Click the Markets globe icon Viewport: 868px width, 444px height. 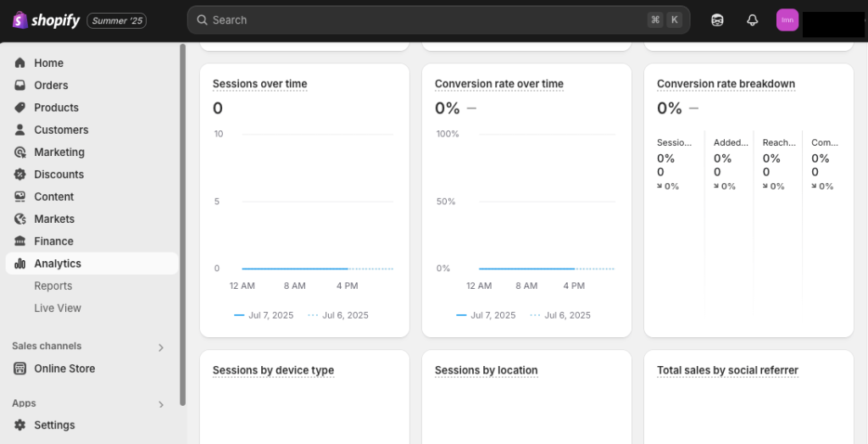point(20,219)
